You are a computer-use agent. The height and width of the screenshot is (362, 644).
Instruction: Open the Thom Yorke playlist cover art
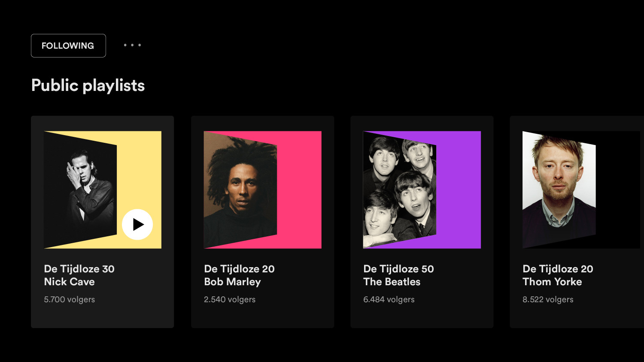click(581, 190)
